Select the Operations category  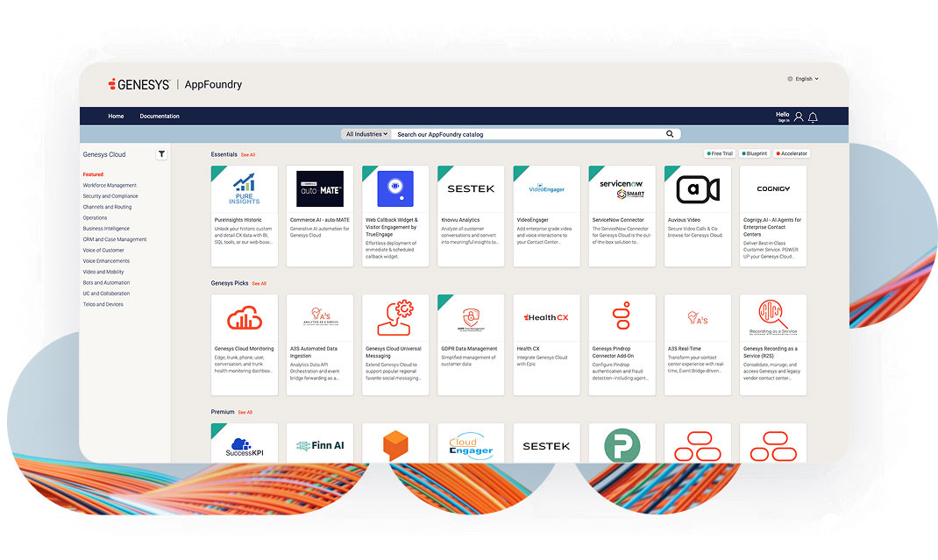[x=96, y=217]
